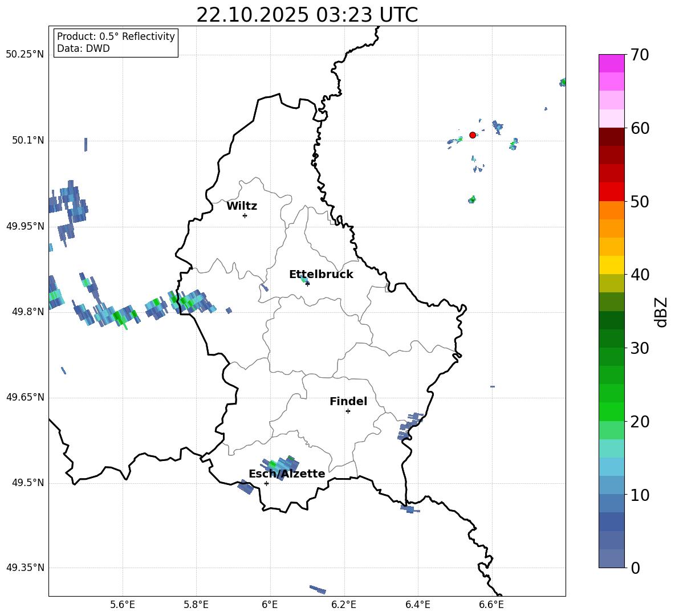
Task: Select the Ettelbruck city label
Action: [x=321, y=275]
